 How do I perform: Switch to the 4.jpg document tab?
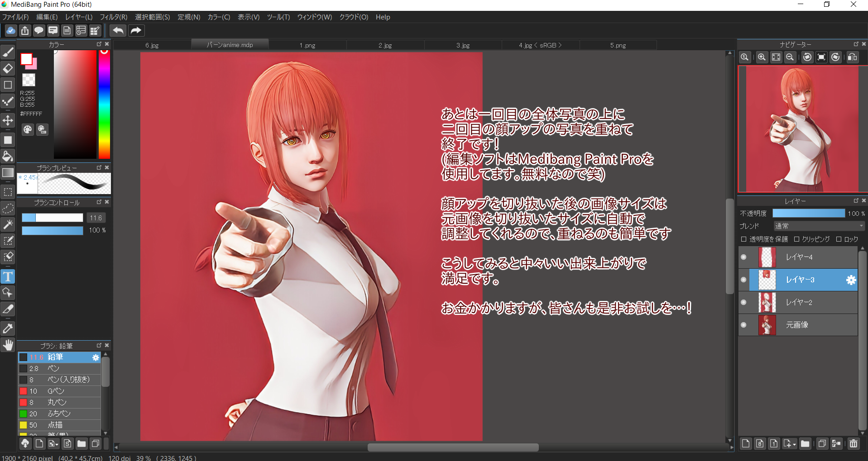540,45
